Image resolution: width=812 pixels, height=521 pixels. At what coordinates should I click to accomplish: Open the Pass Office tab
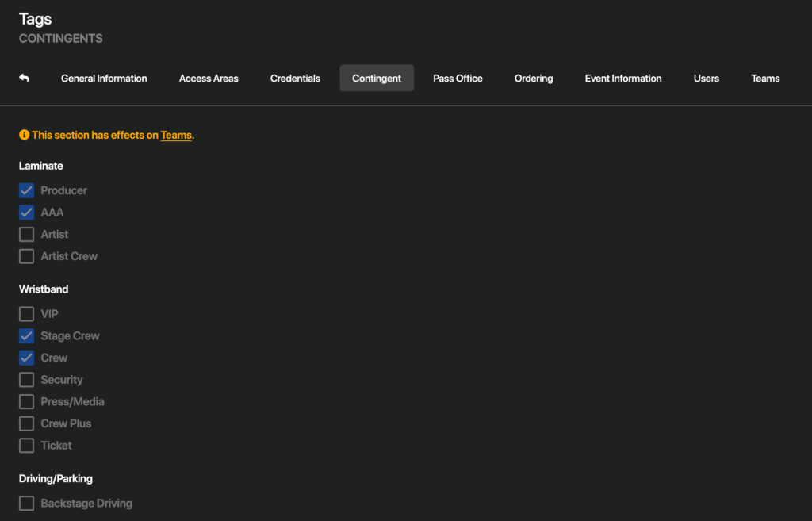pyautogui.click(x=458, y=79)
